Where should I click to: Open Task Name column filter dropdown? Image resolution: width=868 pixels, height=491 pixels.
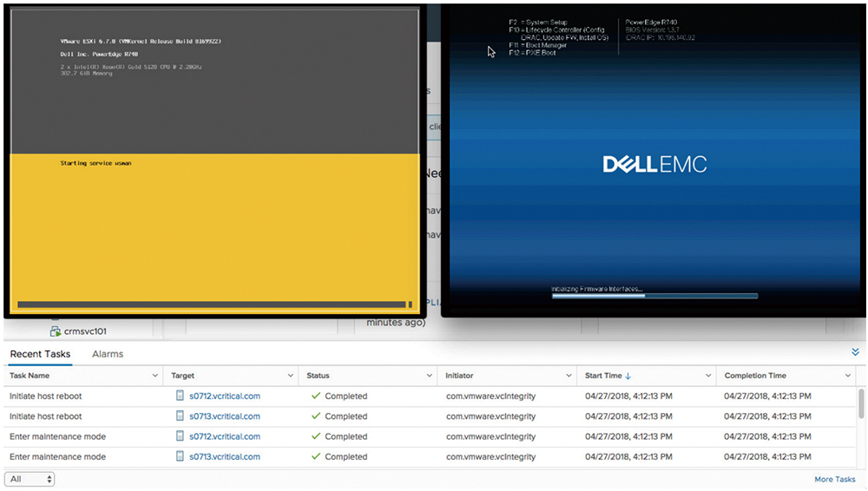point(155,376)
